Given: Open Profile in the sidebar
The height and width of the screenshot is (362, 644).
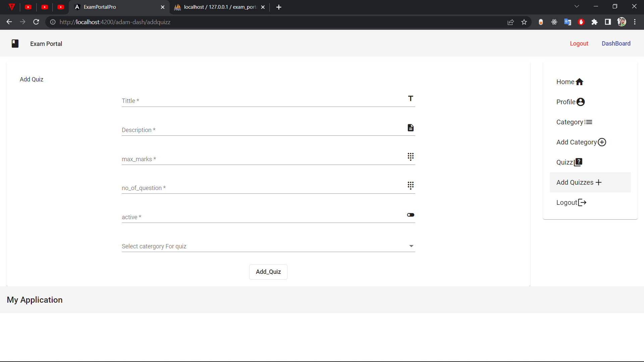Looking at the screenshot, I should [570, 102].
